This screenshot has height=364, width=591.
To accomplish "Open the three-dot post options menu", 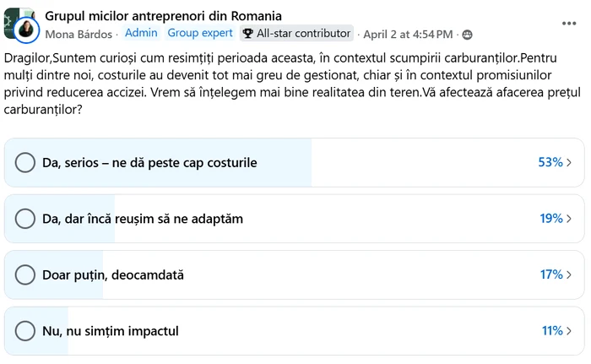I will coord(569,23).
